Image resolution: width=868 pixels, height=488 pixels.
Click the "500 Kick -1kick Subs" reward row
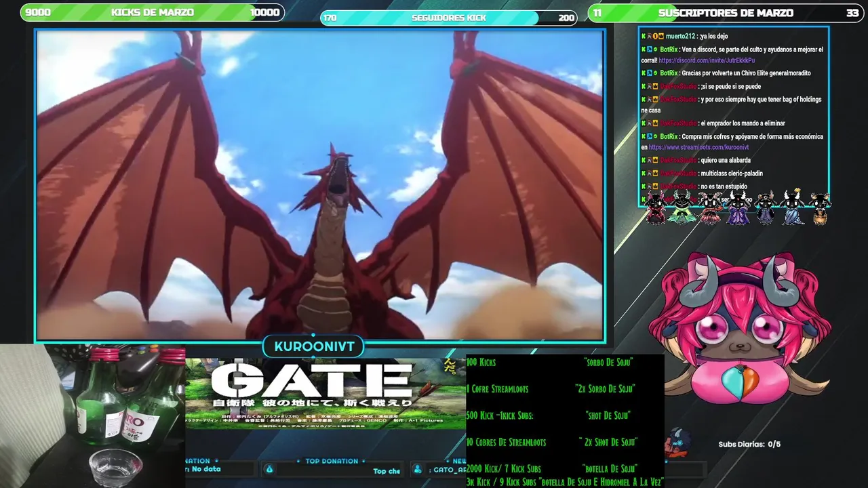coord(549,415)
